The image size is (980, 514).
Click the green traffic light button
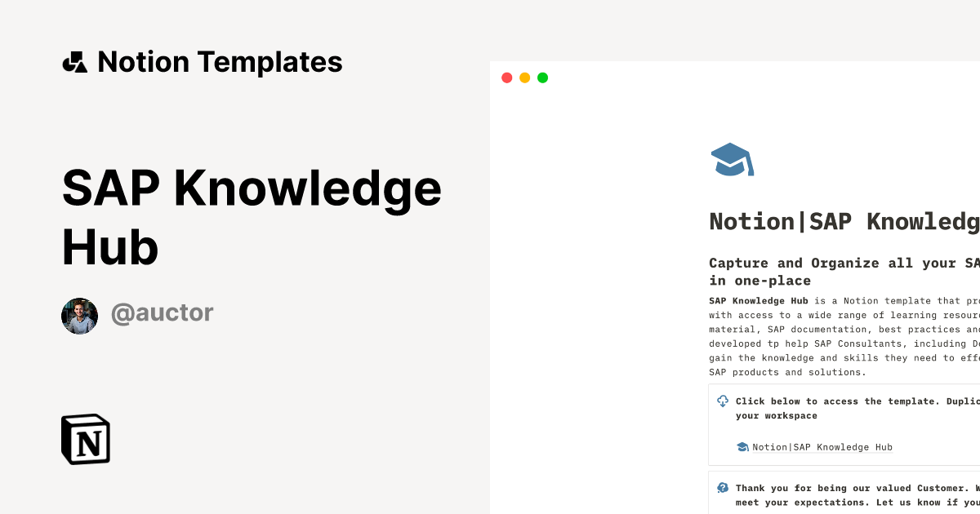tap(542, 77)
